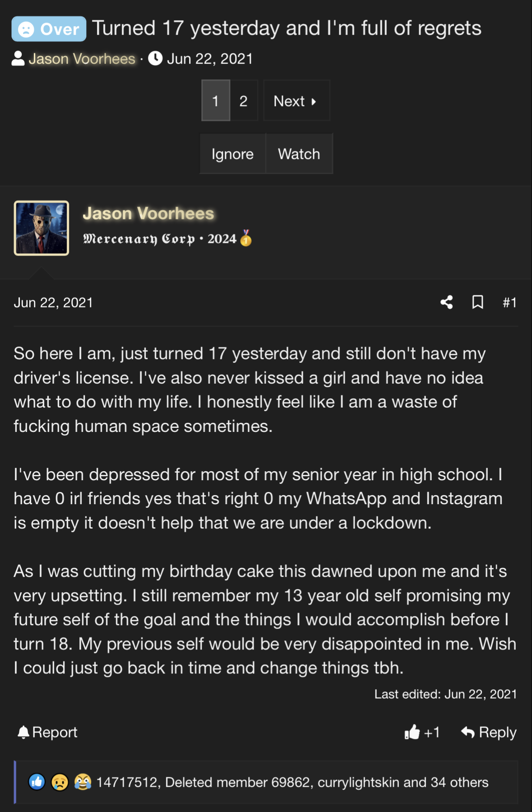
Task: Click the sad face reaction emoji
Action: click(60, 782)
